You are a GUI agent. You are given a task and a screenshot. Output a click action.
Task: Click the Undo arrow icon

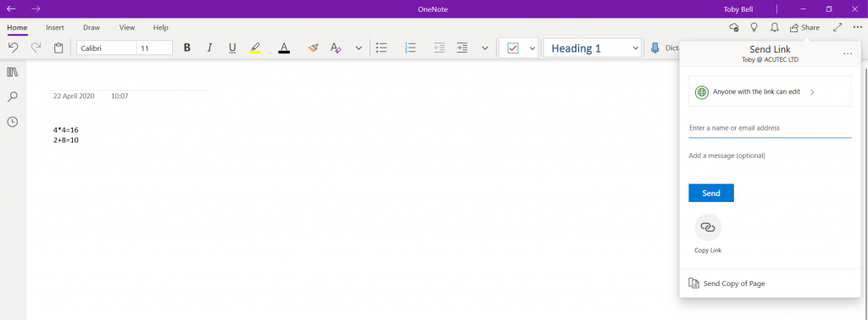[14, 48]
